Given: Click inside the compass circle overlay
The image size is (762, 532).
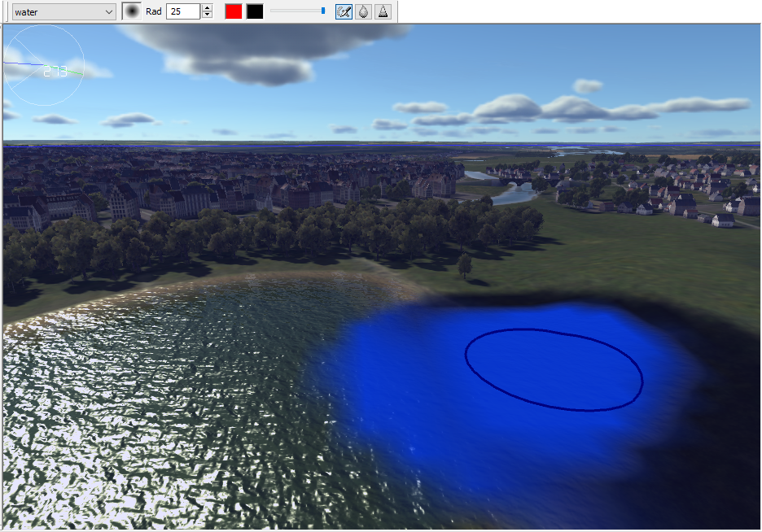Looking at the screenshot, I should coord(44,65).
